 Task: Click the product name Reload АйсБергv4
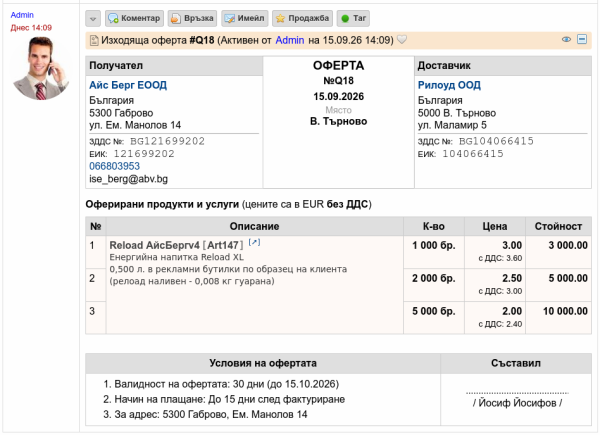pos(155,245)
